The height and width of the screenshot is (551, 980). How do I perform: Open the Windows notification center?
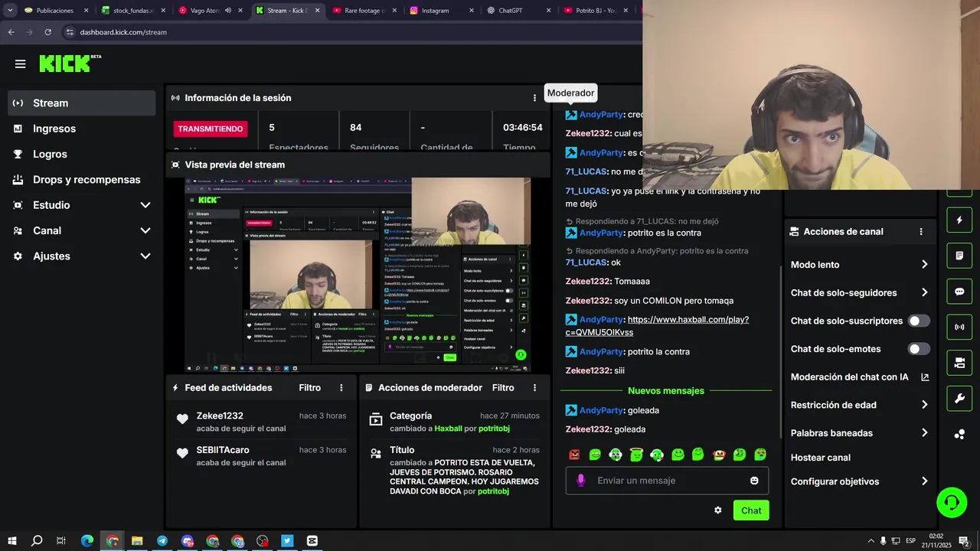click(964, 541)
